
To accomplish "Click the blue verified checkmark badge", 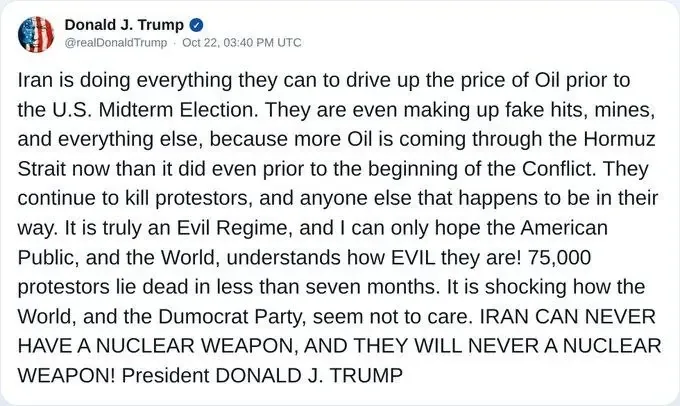I will (196, 25).
